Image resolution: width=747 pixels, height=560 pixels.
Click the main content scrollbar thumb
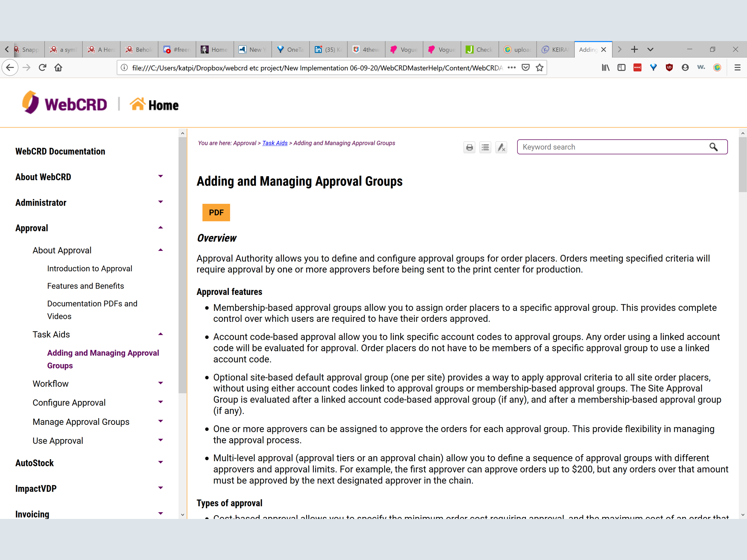pos(743,164)
